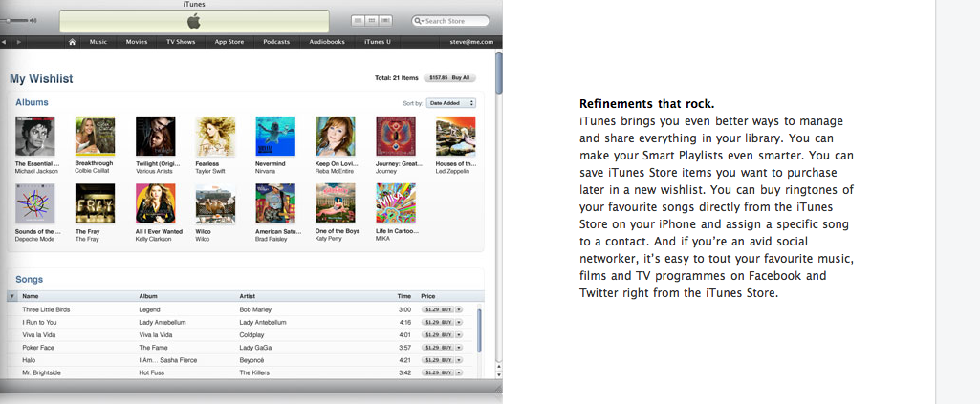Screen dimensions: 980x404
Task: Open the Audiobooks tab
Action: 327,42
